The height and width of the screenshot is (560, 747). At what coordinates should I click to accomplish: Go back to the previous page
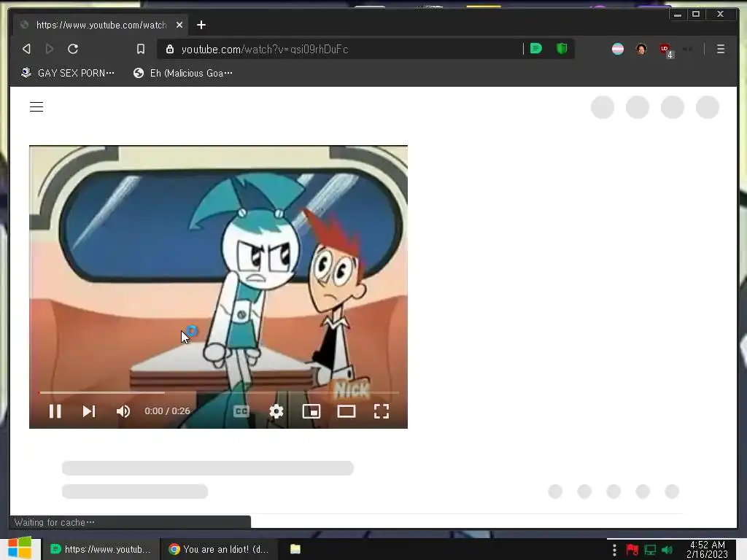coord(26,49)
